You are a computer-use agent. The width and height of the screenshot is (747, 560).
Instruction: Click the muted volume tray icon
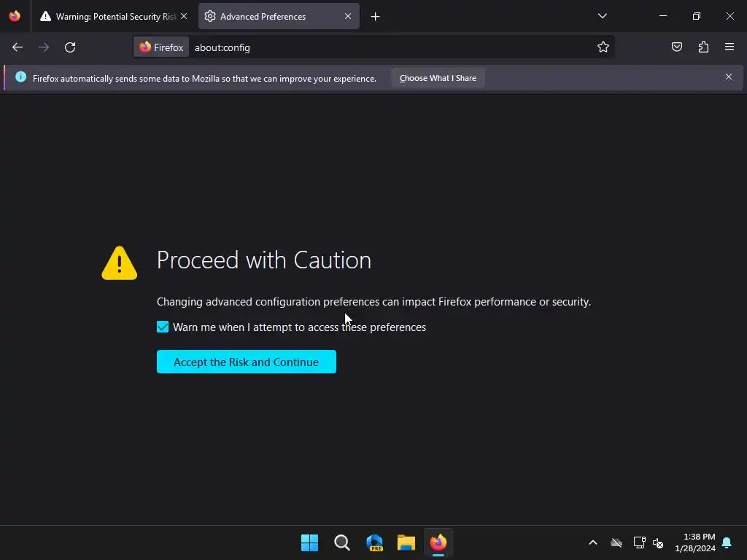click(x=658, y=542)
